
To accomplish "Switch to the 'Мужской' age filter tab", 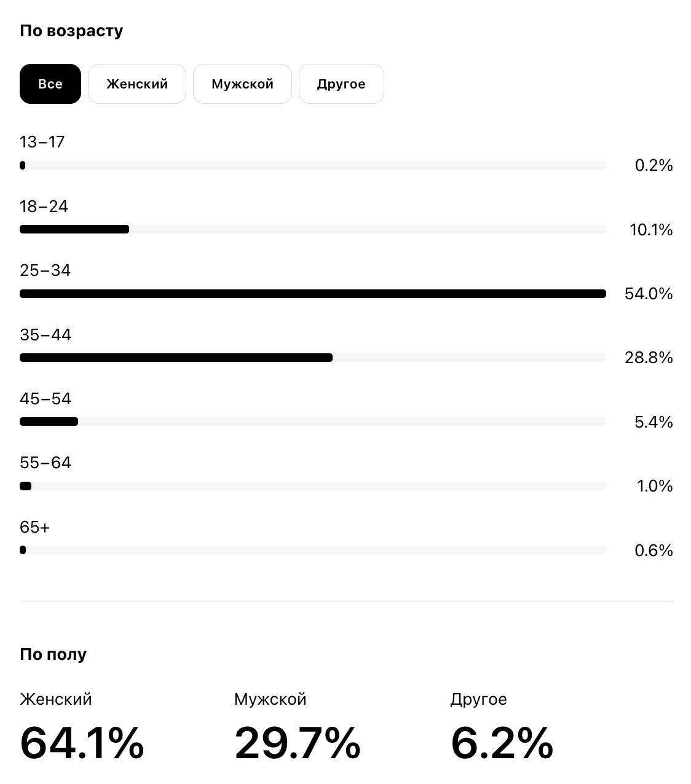I will click(x=242, y=84).
